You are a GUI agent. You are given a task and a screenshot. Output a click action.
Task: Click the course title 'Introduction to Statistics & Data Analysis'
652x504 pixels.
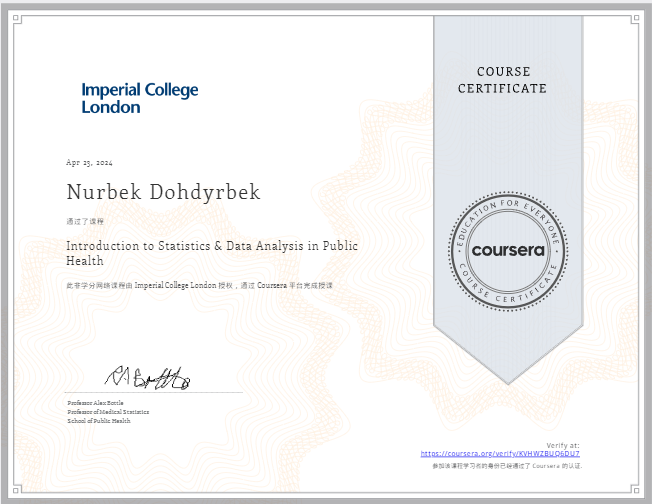tap(212, 253)
